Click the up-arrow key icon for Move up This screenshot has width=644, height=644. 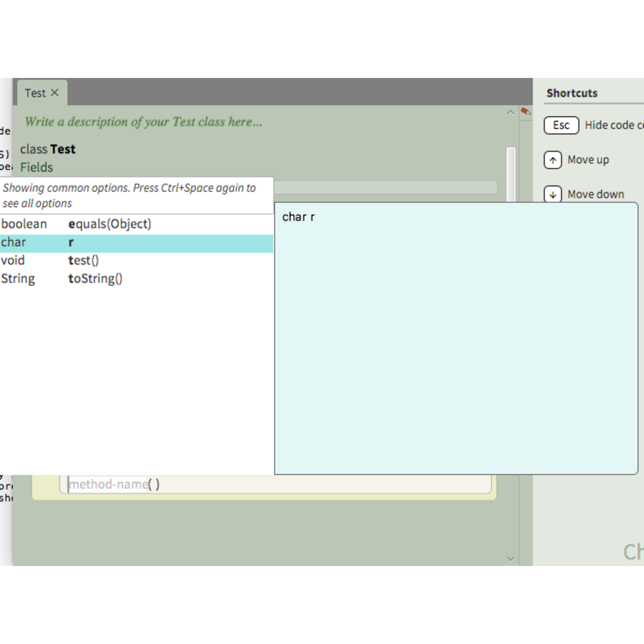pyautogui.click(x=552, y=160)
